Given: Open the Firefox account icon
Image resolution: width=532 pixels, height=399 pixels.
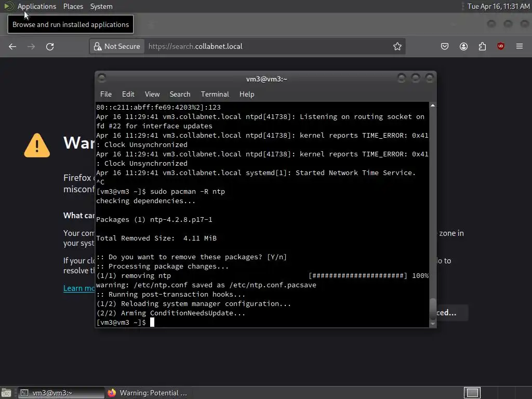Looking at the screenshot, I should click(463, 46).
